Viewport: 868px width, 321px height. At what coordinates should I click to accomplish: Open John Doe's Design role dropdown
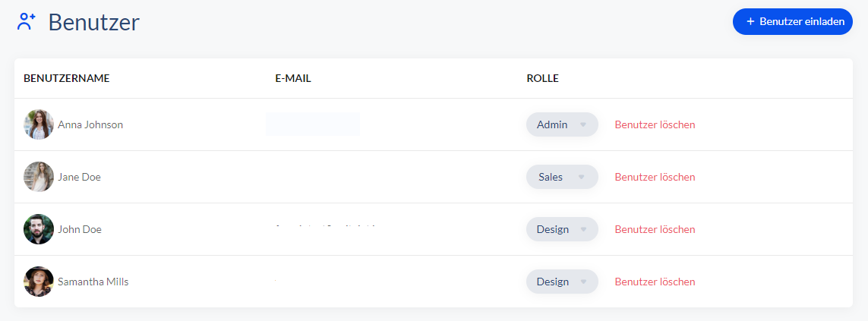(x=562, y=229)
